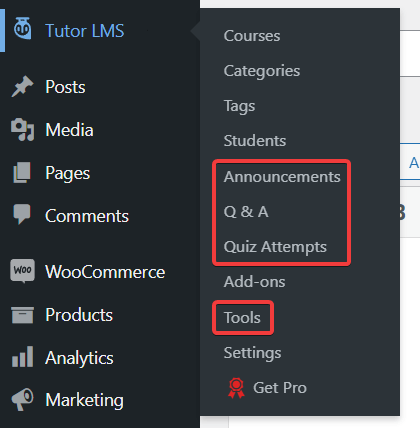
Task: Click the Tutor LMS owl logo icon
Action: (23, 29)
